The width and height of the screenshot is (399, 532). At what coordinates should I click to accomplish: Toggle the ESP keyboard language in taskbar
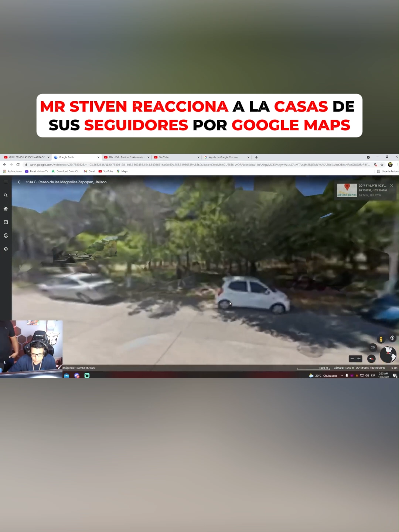[372, 376]
